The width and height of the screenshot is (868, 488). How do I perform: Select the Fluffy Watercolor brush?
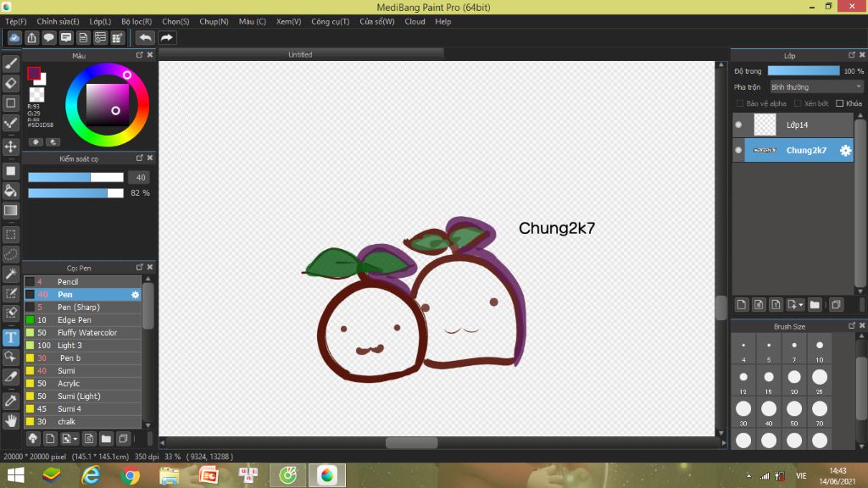[x=82, y=332]
